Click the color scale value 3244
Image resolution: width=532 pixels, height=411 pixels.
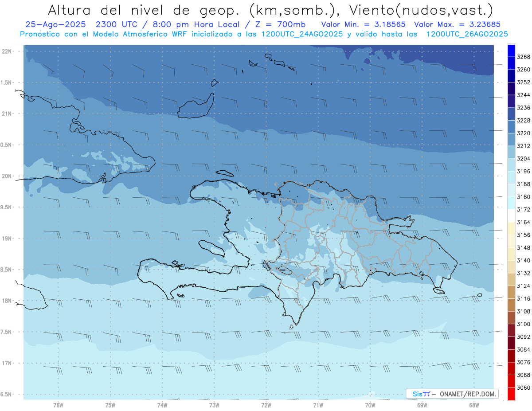click(x=524, y=95)
